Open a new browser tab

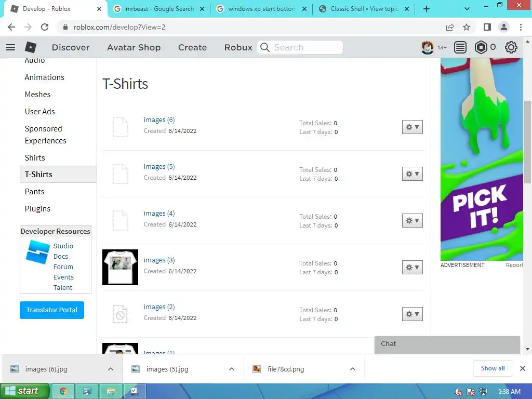pos(427,9)
